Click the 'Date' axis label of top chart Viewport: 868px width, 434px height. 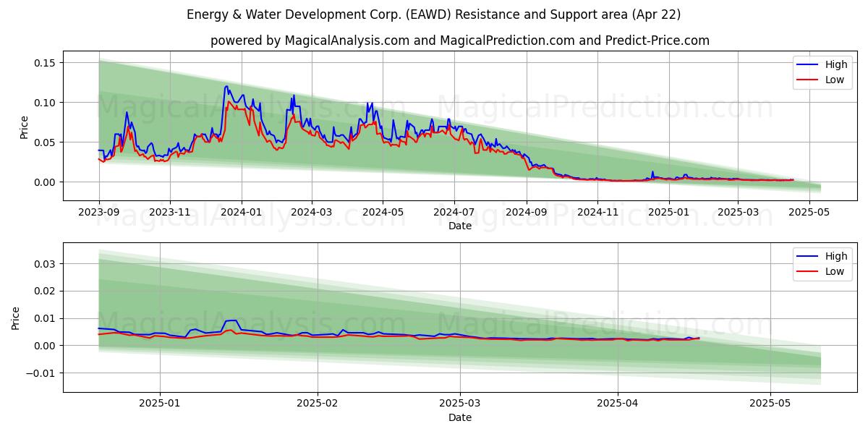[460, 226]
